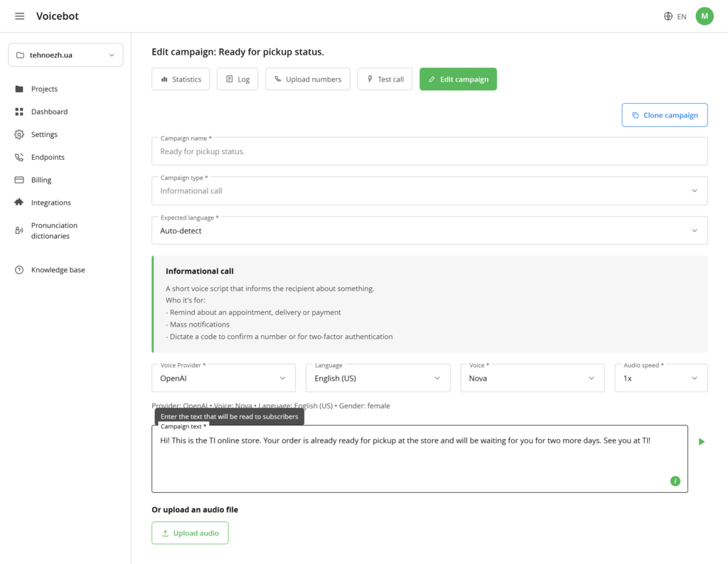This screenshot has width=728, height=564.
Task: Click the bolt icon on Test call
Action: 370,79
